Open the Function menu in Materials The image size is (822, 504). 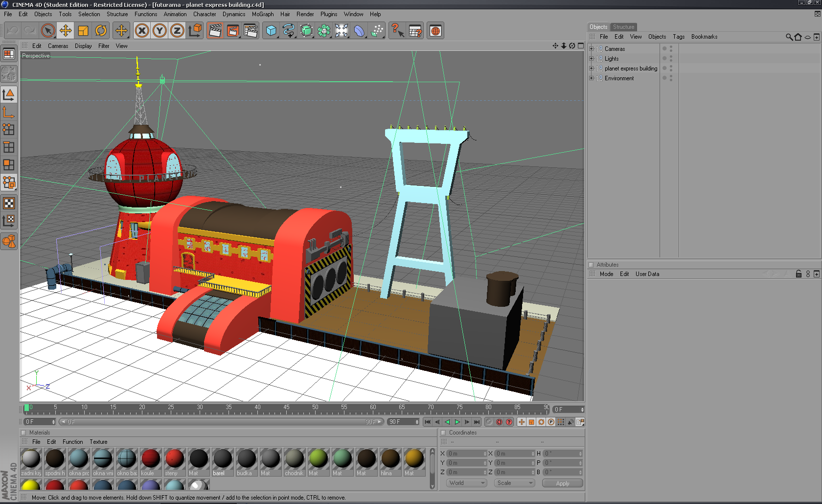(x=72, y=442)
